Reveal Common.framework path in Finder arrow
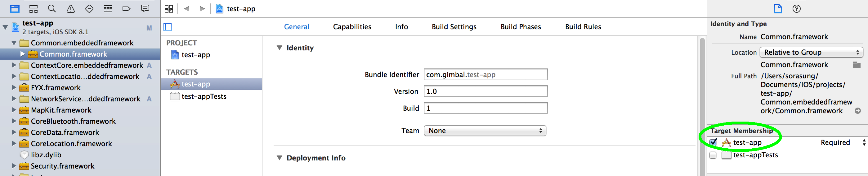 (x=857, y=111)
